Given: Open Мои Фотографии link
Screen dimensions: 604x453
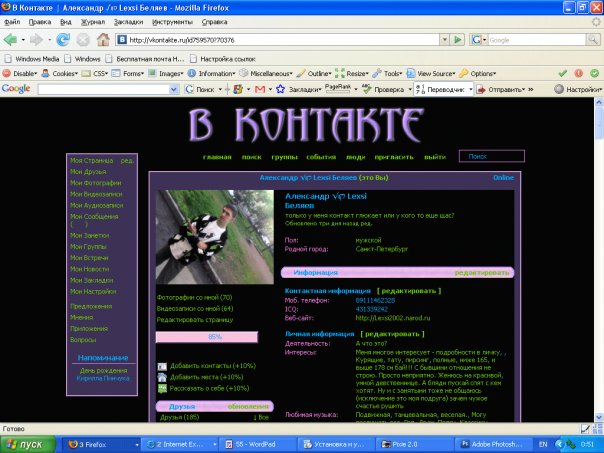Looking at the screenshot, I should point(96,183).
